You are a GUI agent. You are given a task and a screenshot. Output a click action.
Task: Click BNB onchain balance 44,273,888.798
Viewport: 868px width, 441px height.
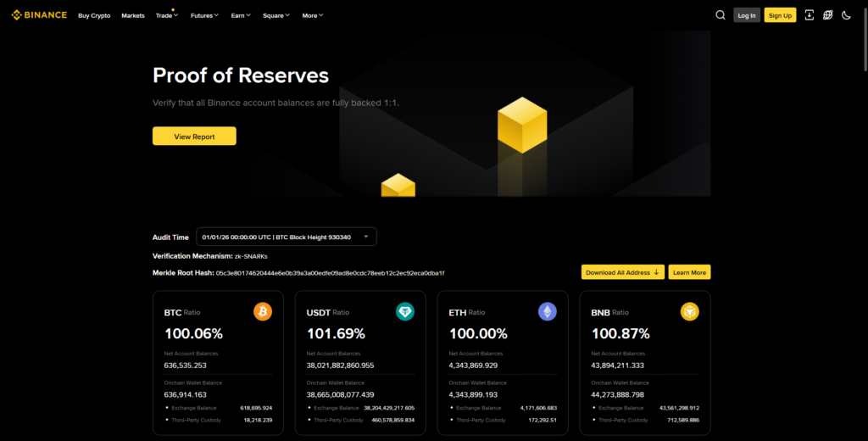click(618, 395)
